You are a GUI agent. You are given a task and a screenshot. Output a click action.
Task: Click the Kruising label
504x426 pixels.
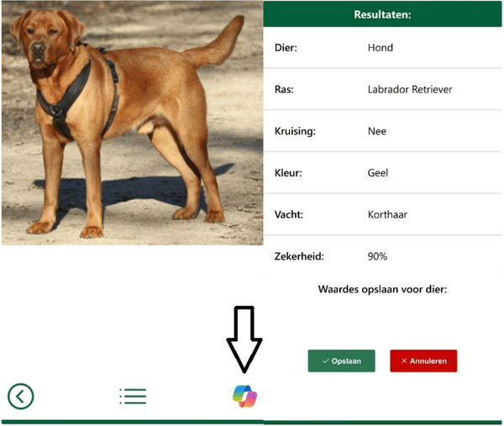coord(295,131)
